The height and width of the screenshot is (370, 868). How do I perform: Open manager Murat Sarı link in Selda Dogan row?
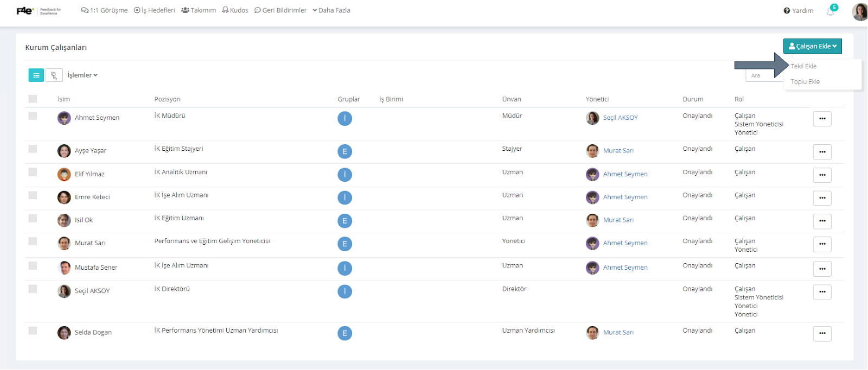(618, 333)
